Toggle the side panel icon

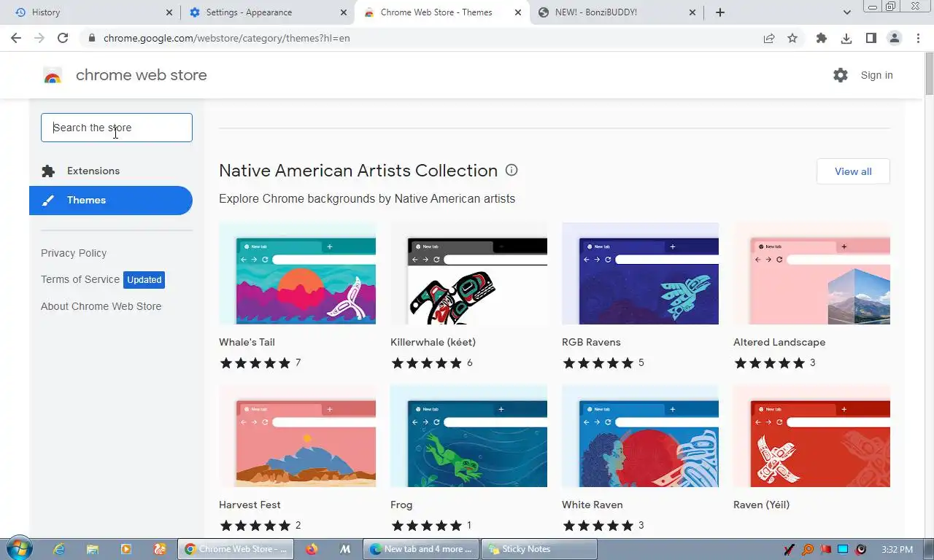(x=871, y=38)
